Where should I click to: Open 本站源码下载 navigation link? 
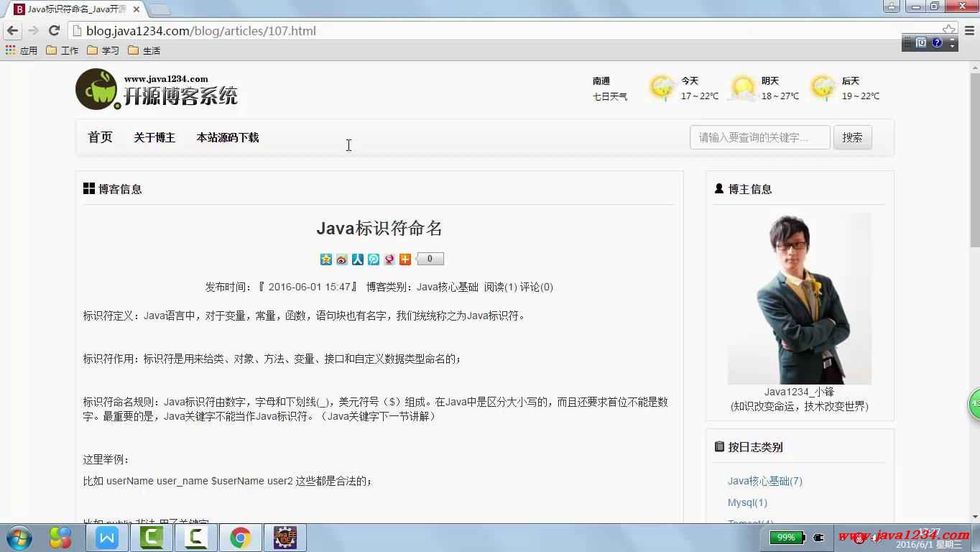pos(228,137)
